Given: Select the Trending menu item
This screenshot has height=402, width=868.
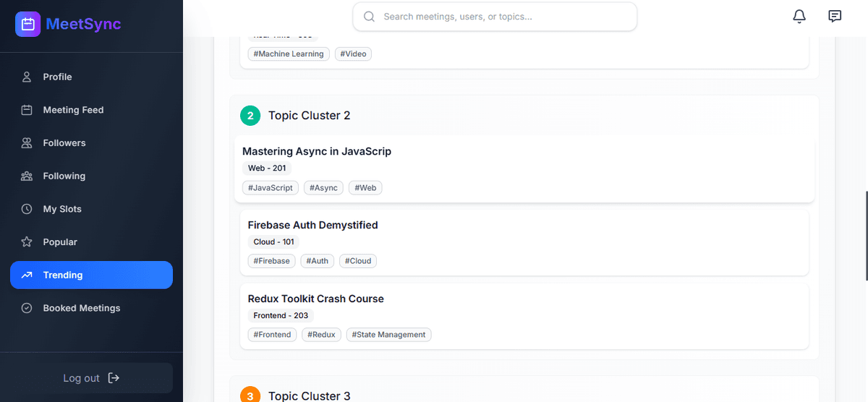Looking at the screenshot, I should pyautogui.click(x=91, y=275).
